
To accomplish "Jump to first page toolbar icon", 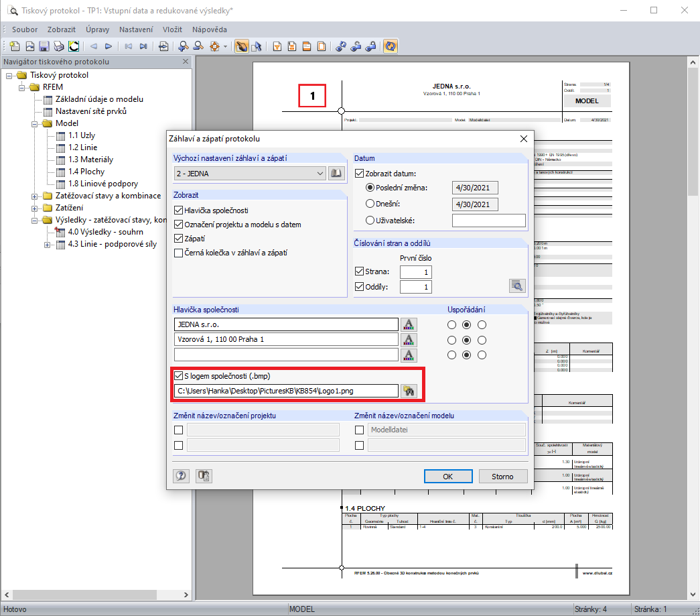I will [x=129, y=46].
